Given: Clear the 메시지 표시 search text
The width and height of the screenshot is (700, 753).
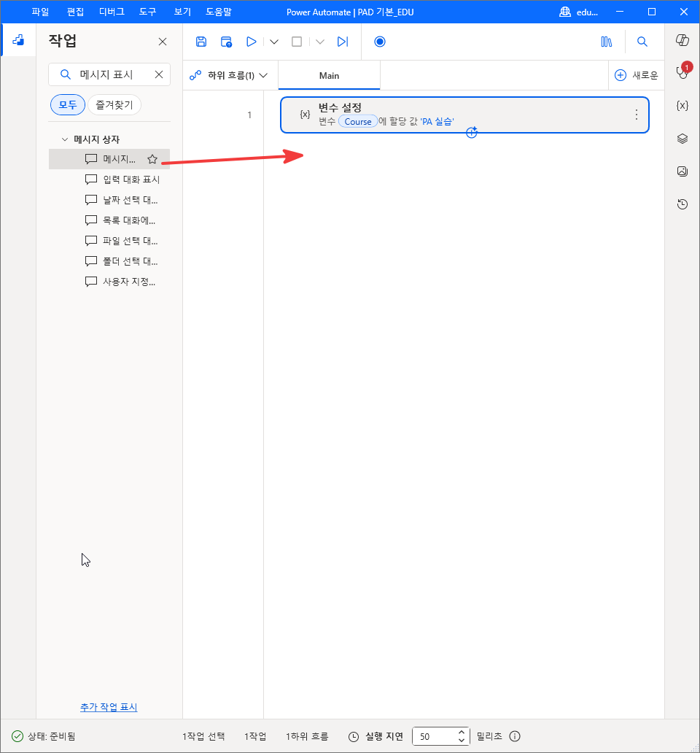Looking at the screenshot, I should pyautogui.click(x=159, y=74).
